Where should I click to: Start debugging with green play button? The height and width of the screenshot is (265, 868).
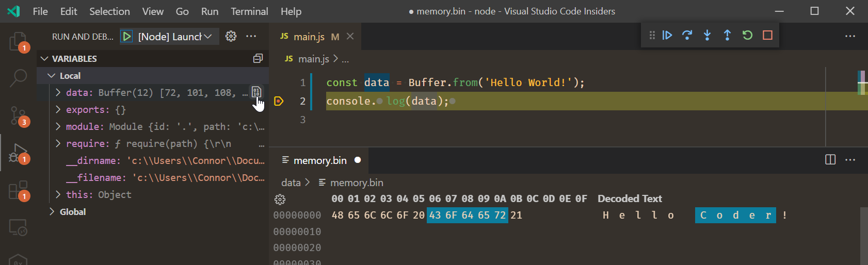click(x=127, y=37)
